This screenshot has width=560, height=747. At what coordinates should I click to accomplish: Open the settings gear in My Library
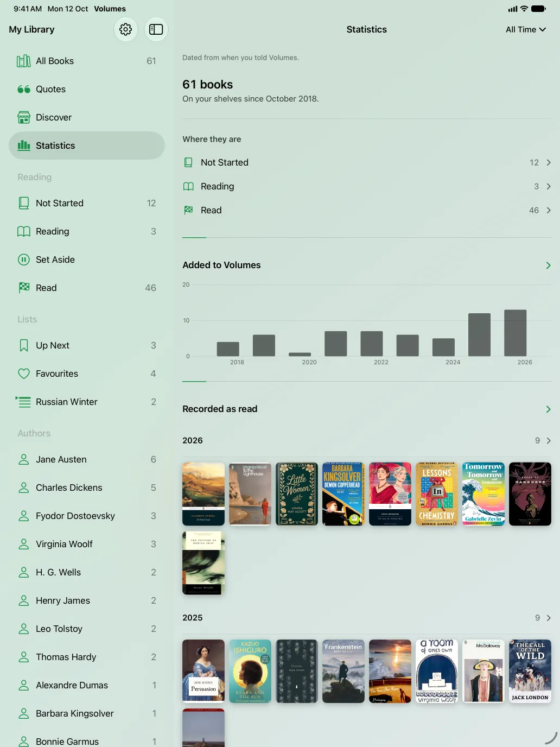pos(125,29)
